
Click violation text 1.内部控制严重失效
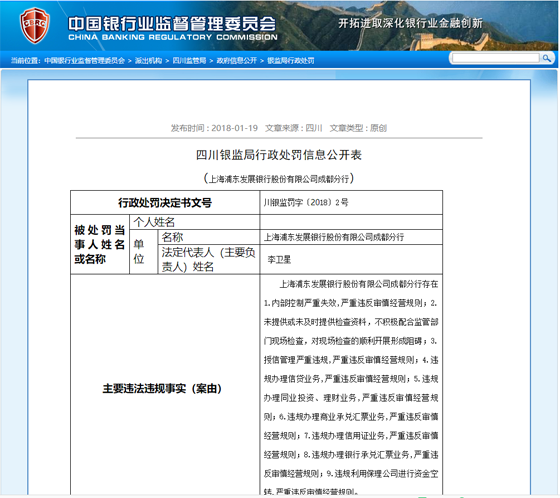pos(300,303)
